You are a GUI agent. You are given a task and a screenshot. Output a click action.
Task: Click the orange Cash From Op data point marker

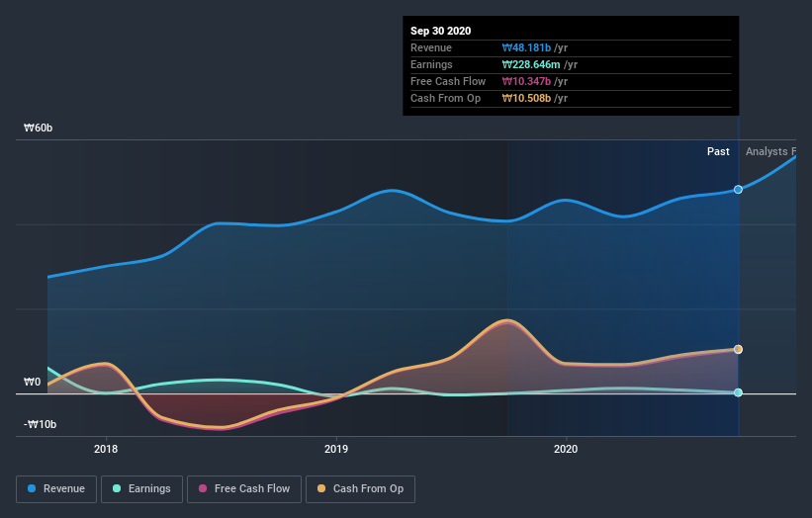click(738, 349)
